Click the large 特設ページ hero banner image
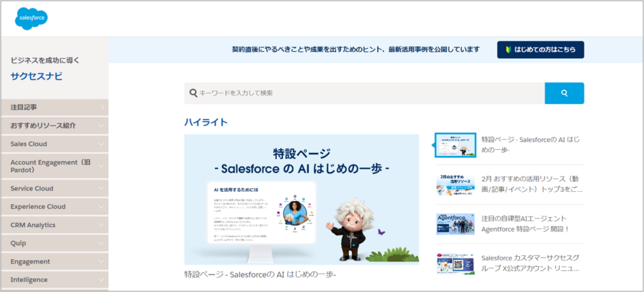Screen dimensions: 644x292 301,199
